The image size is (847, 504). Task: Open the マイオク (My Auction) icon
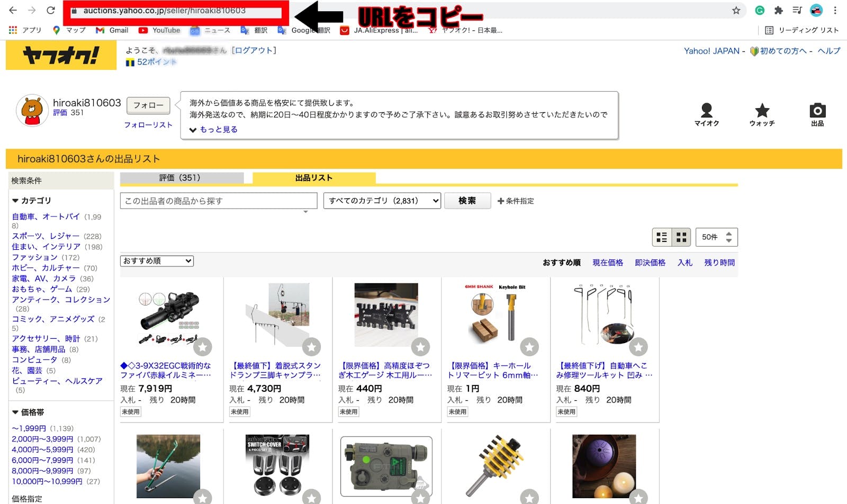click(706, 114)
